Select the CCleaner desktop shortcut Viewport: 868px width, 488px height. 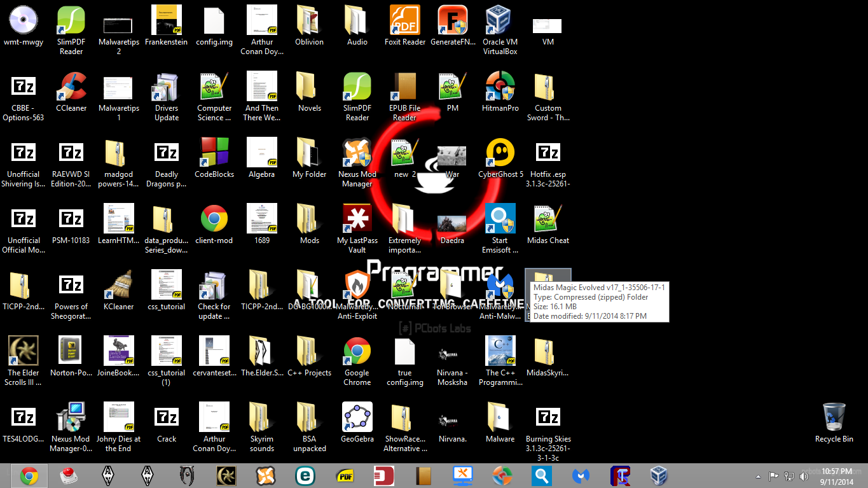pos(71,91)
